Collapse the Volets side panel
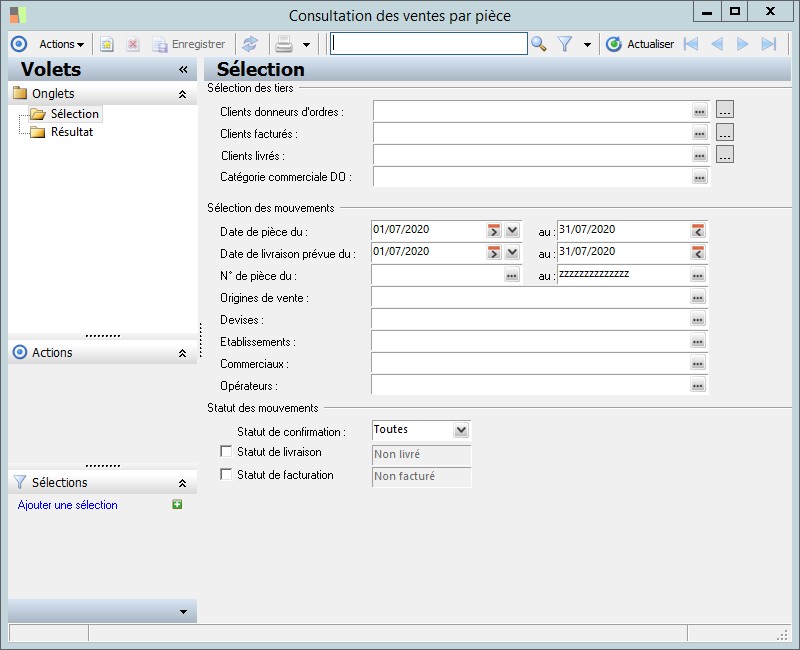Screen dimensions: 800x650 pyautogui.click(x=183, y=70)
